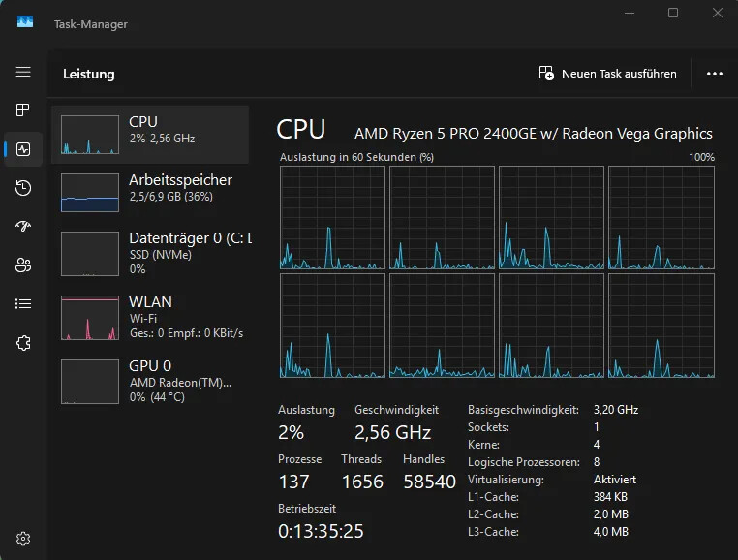The image size is (738, 560).
Task: Open the App history icon
Action: pos(23,188)
